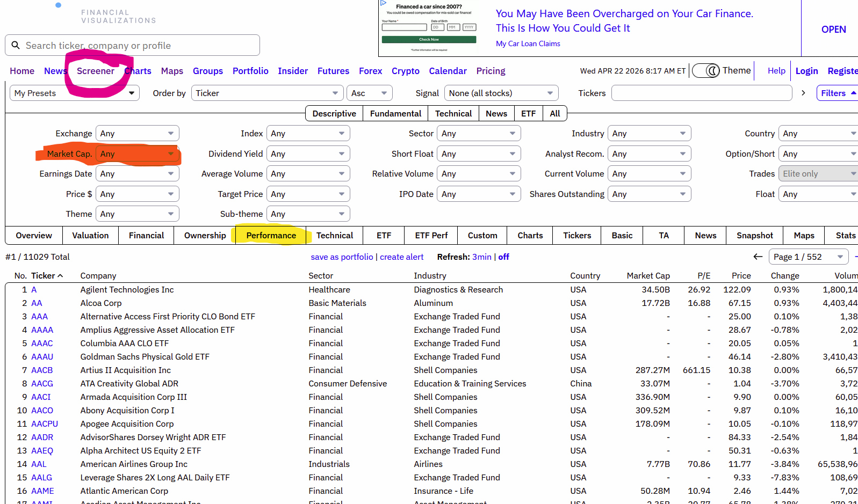Click the moon icon on the theme switch

coord(712,71)
